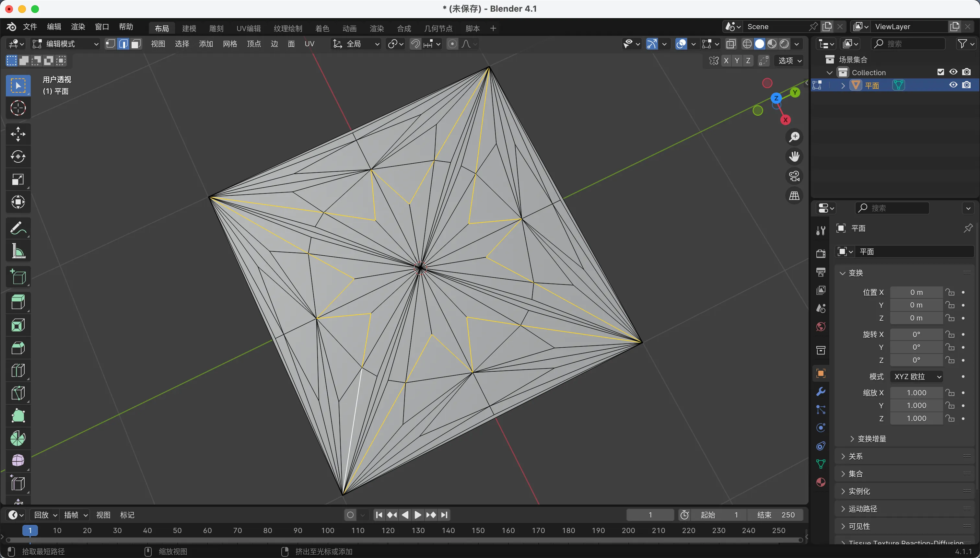Open the 网格 menu
Viewport: 980px width, 558px height.
(x=229, y=44)
